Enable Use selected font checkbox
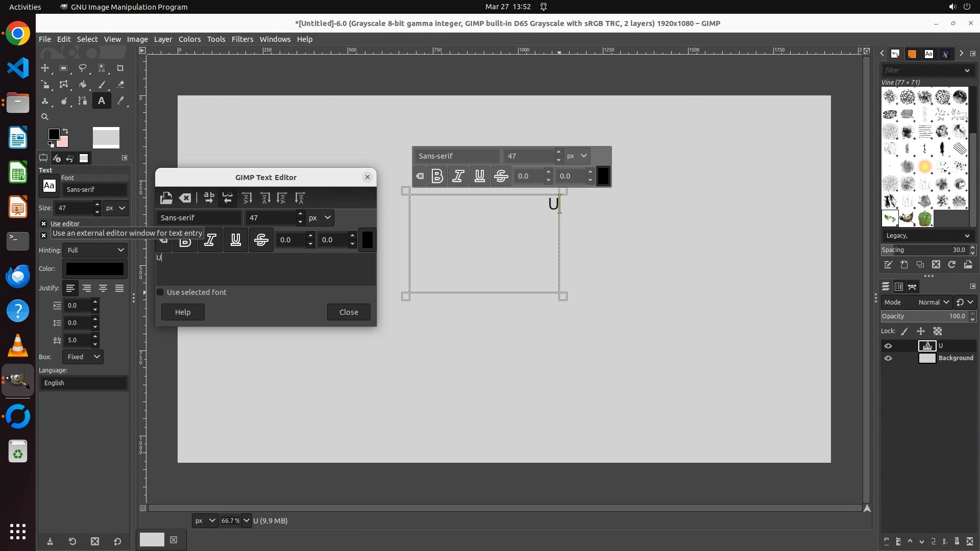 160,292
